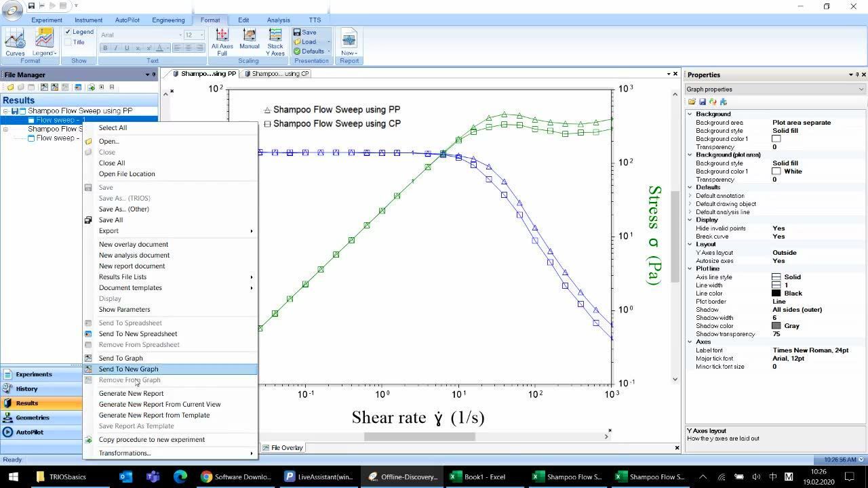
Task: Uncheck the Legend checkbox
Action: point(68,32)
